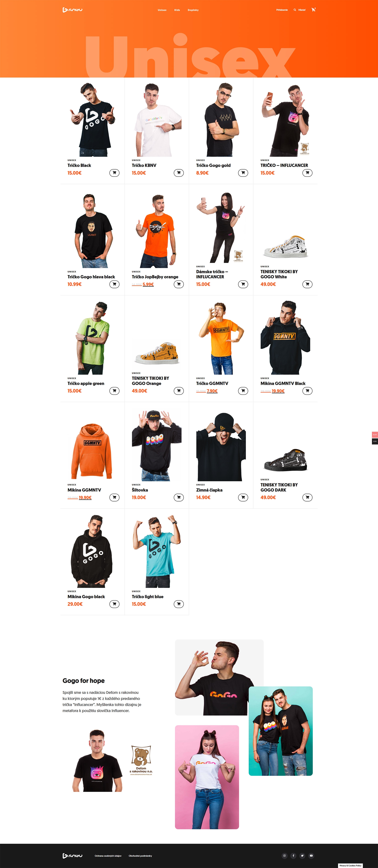
Task: Open YouTube link in footer
Action: [x=311, y=856]
